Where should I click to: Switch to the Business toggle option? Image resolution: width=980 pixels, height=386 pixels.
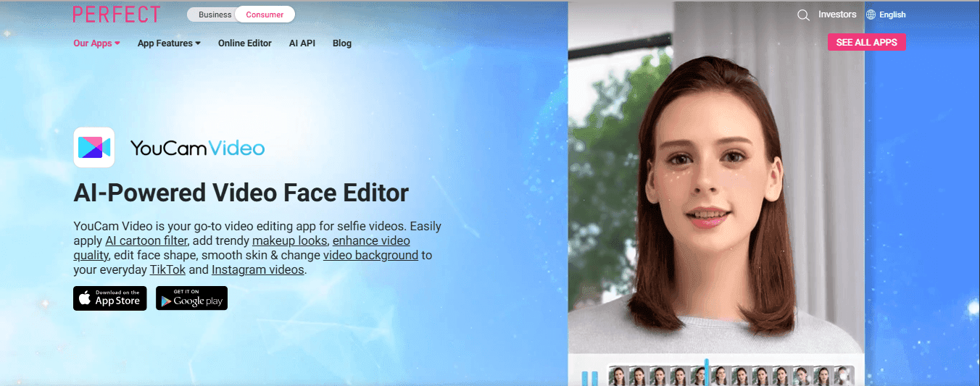[x=215, y=14]
